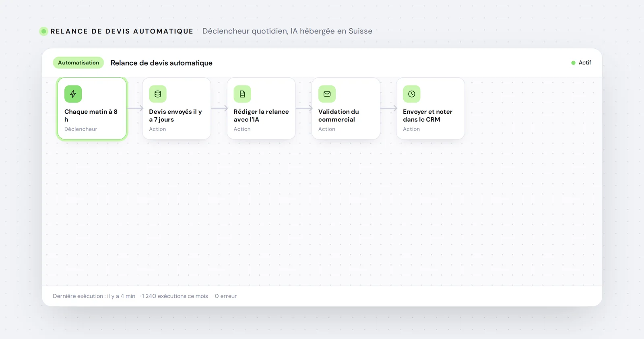The width and height of the screenshot is (644, 339).
Task: Click the workflow title Relance de devis automatique
Action: 161,63
